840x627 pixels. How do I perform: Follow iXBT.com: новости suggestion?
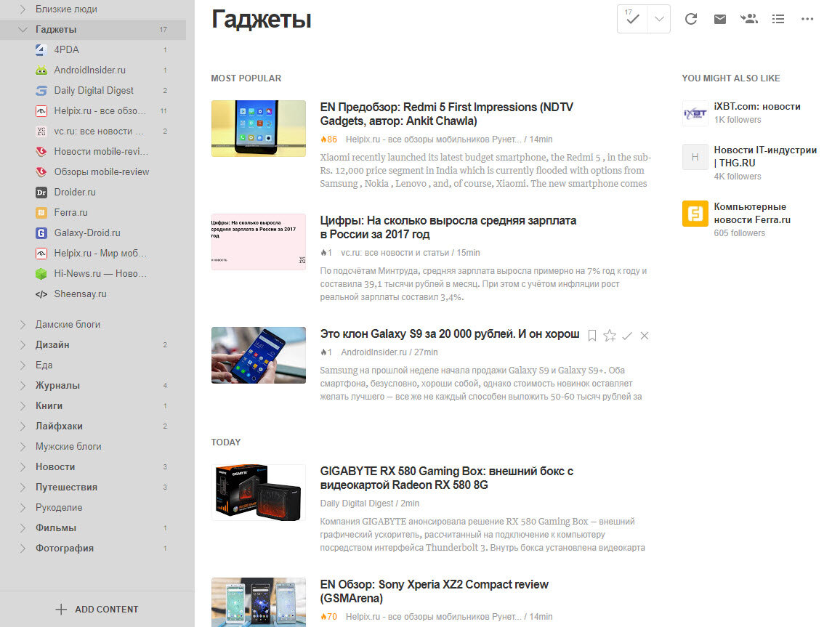(x=757, y=107)
